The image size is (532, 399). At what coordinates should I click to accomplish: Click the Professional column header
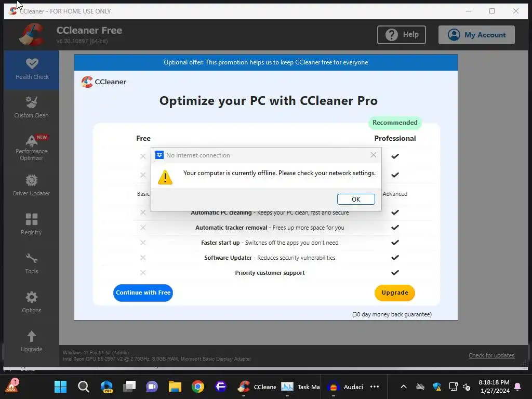(395, 138)
